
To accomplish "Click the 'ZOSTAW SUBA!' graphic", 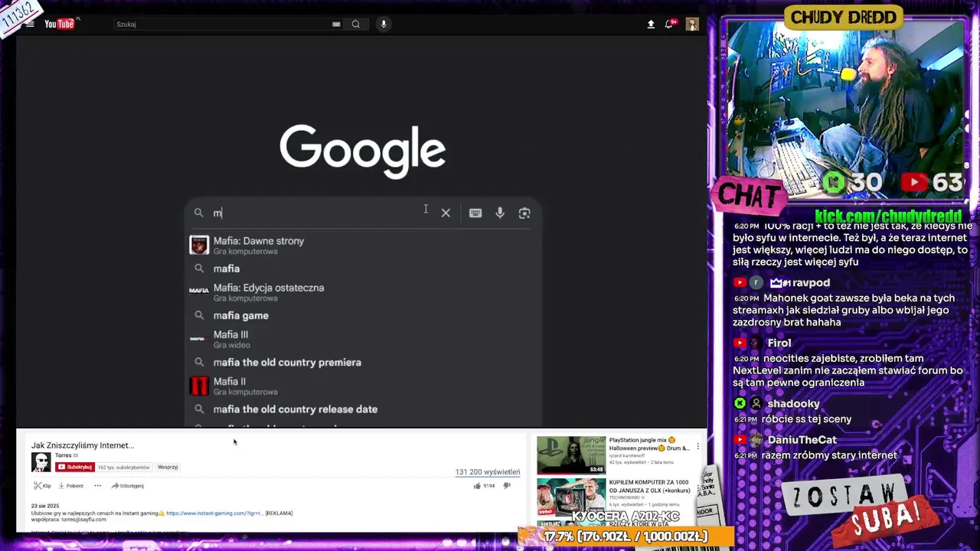I will (x=857, y=509).
